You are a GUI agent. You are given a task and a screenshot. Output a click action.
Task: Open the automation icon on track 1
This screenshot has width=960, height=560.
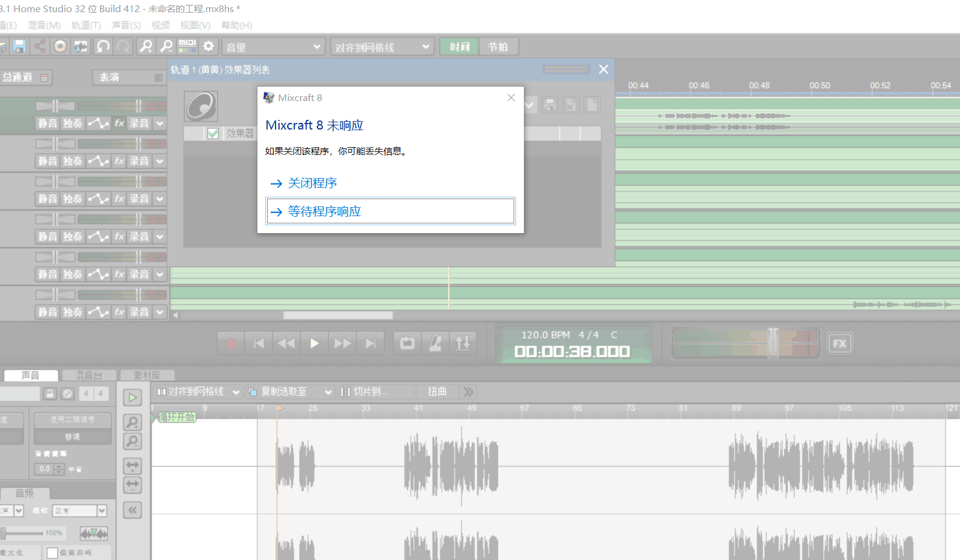(98, 124)
